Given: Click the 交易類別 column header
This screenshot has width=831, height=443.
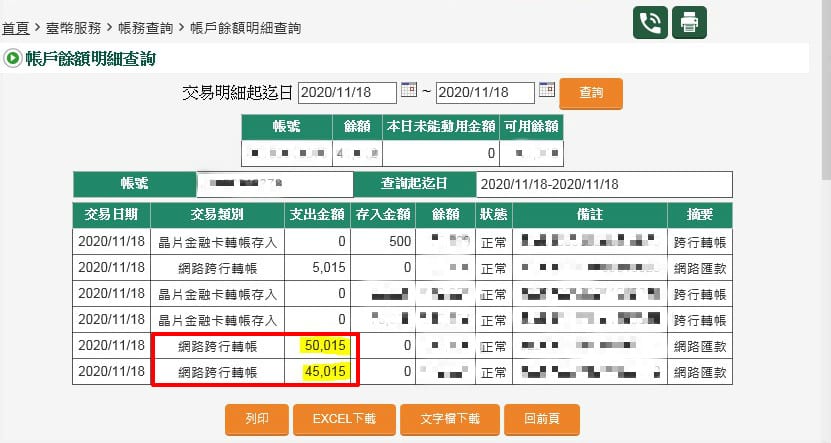Looking at the screenshot, I should pos(217,215).
